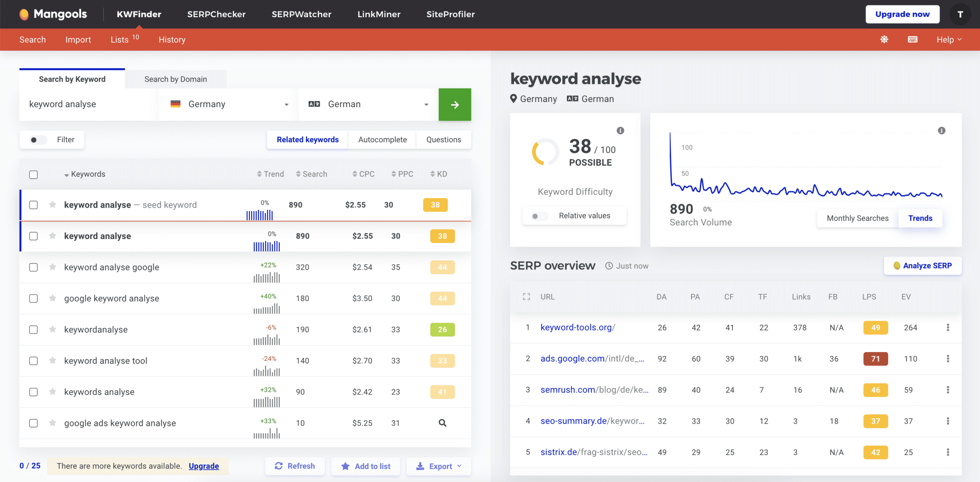980x482 pixels.
Task: Sort by the KD column arrows
Action: [433, 174]
